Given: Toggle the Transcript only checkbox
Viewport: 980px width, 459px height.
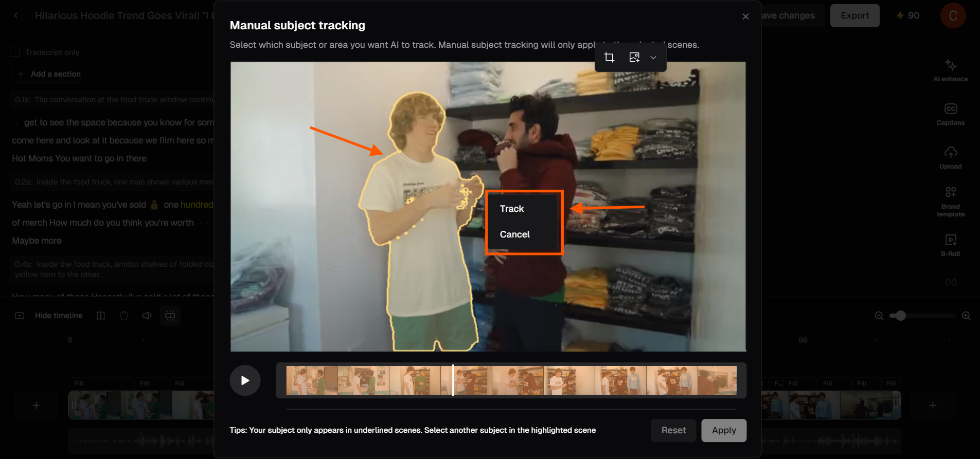Looking at the screenshot, I should (x=15, y=52).
